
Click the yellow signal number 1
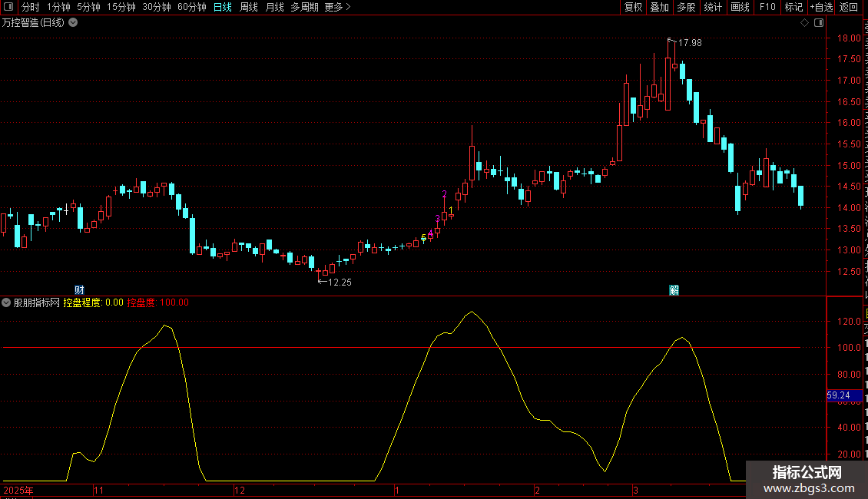pyautogui.click(x=451, y=210)
